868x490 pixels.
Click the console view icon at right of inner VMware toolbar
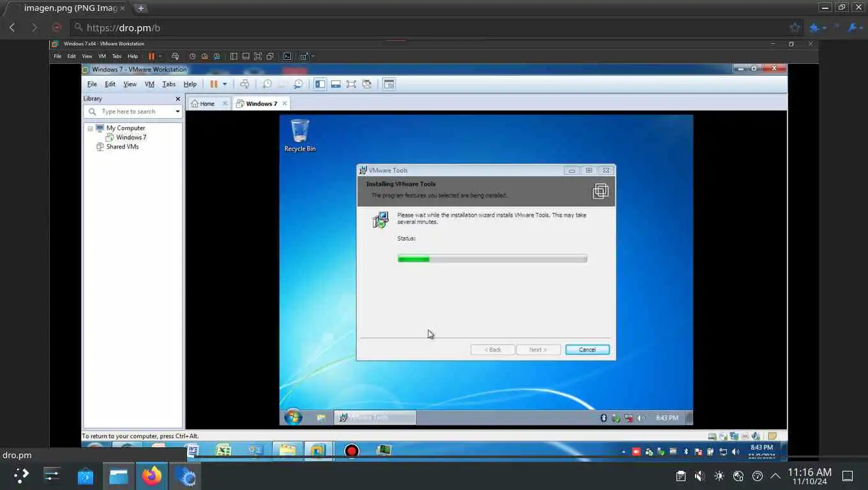tap(389, 84)
